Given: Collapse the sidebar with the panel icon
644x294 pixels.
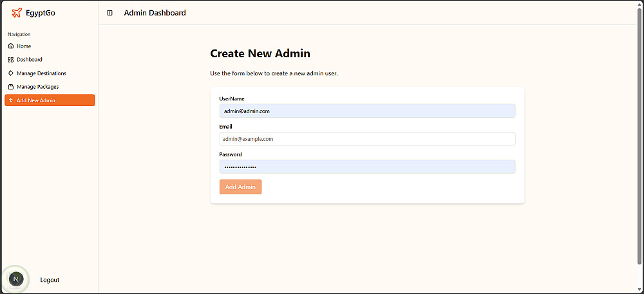Looking at the screenshot, I should click(x=109, y=13).
